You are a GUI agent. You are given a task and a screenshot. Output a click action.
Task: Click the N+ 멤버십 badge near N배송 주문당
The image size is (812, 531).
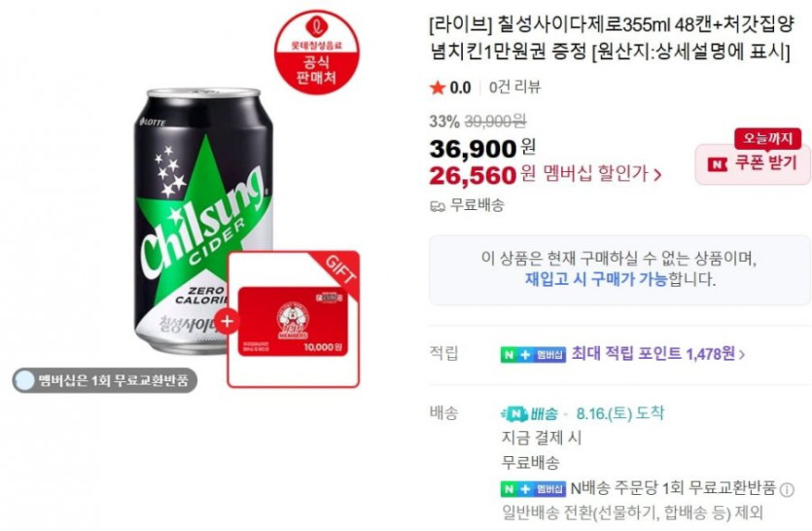tap(533, 488)
